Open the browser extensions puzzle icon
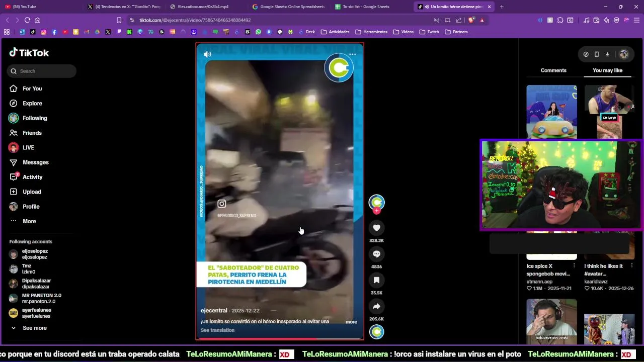The width and height of the screenshot is (644, 362). (560, 20)
